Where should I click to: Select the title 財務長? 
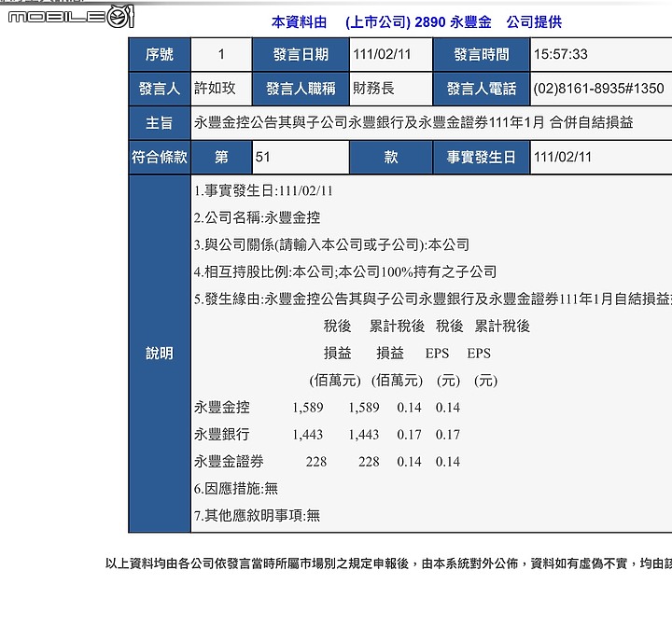tap(373, 89)
